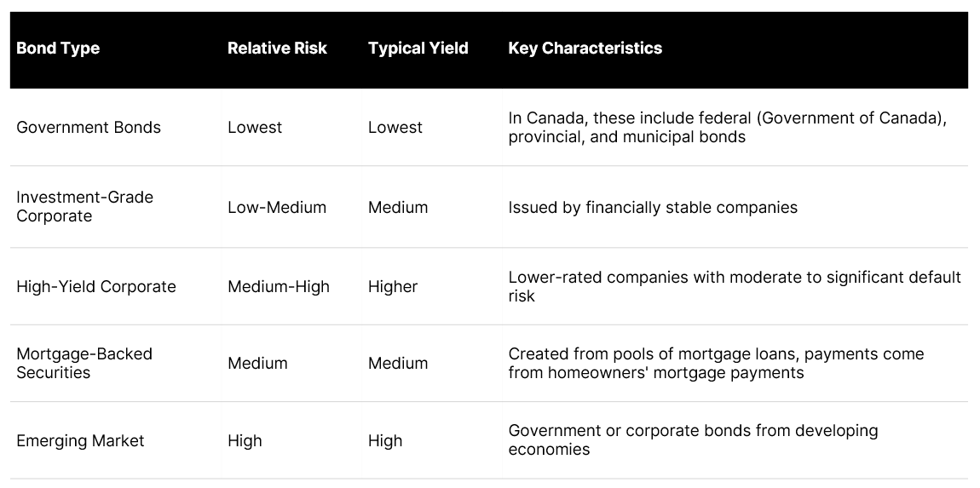Click the federal, provincial, municipal bonds description
980x488 pixels.
728,128
